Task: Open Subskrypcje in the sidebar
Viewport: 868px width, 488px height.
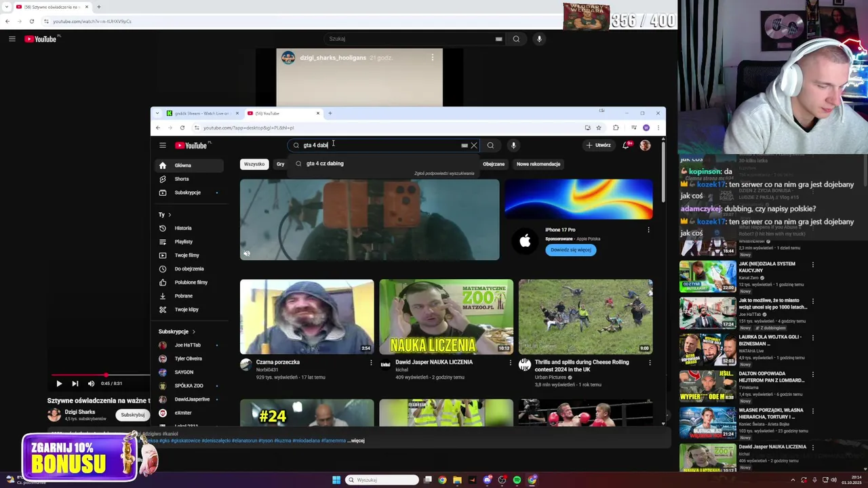Action: pyautogui.click(x=187, y=192)
